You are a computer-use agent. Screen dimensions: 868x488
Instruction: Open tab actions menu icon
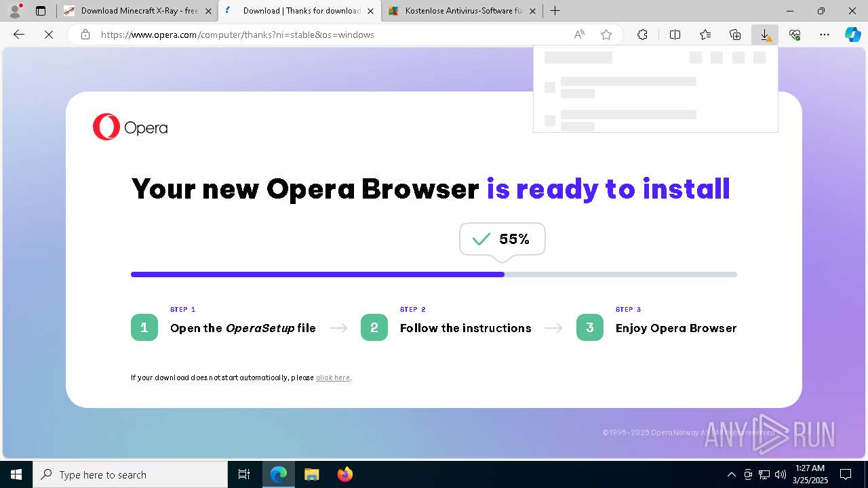41,11
